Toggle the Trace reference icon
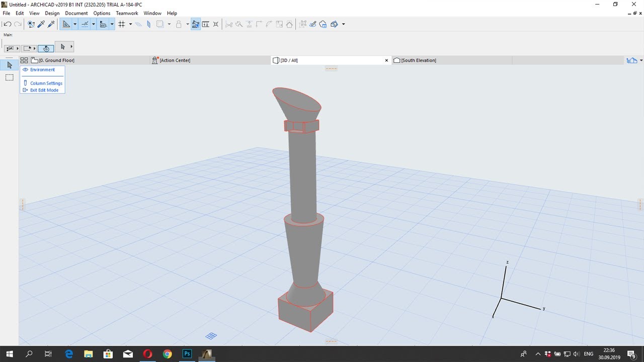Image resolution: width=644 pixels, height=362 pixels. (160, 24)
